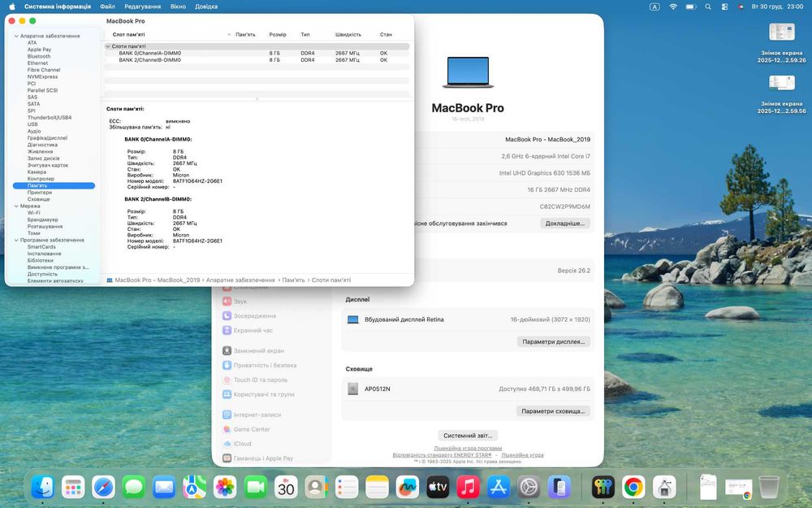Open Spotlight search magnifier icon
Viewport: 812px width, 508px height.
[708, 7]
